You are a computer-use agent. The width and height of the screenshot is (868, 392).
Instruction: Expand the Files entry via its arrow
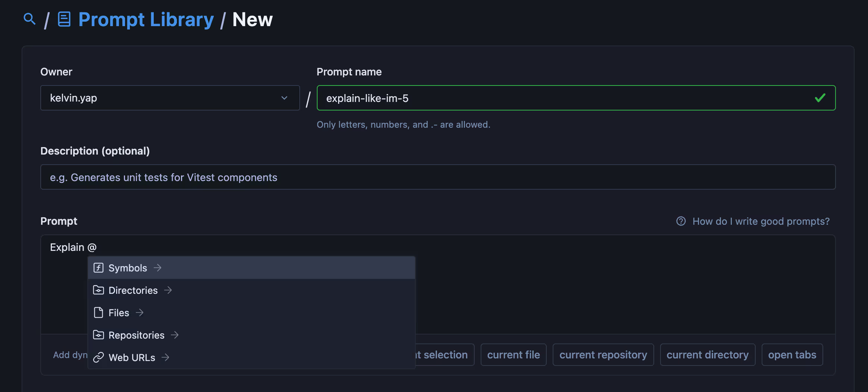tap(140, 312)
